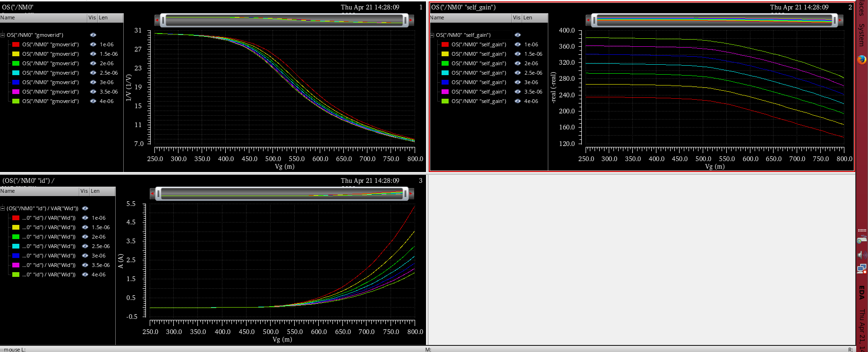Click the Len column header in id/Wid panel
Image resolution: width=868 pixels, height=352 pixels.
coord(102,191)
